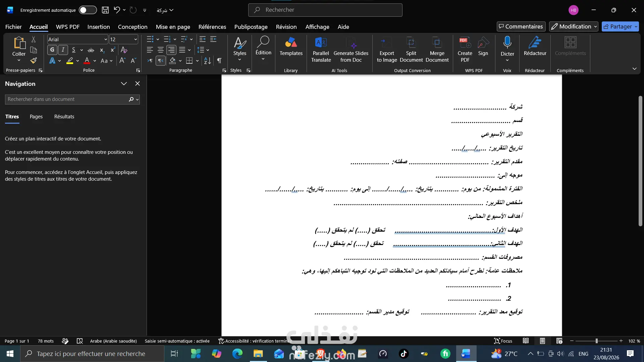The height and width of the screenshot is (362, 644).
Task: Toggle strikethrough formatting
Action: pyautogui.click(x=91, y=50)
